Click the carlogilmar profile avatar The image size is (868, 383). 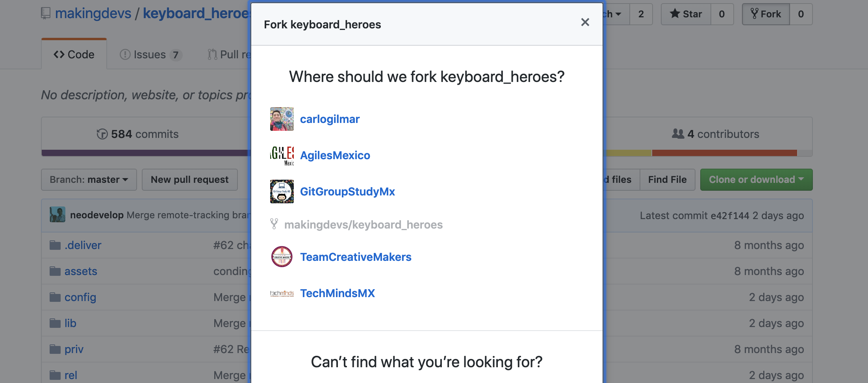tap(282, 119)
